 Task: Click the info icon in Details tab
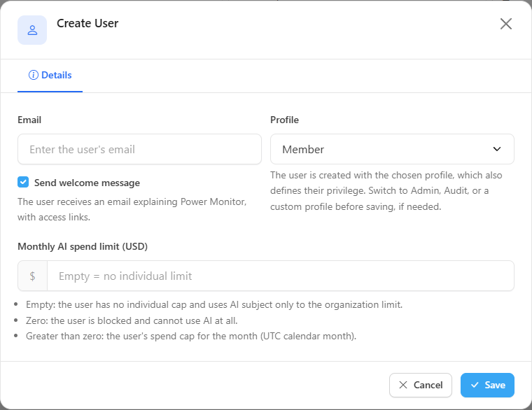(x=34, y=75)
